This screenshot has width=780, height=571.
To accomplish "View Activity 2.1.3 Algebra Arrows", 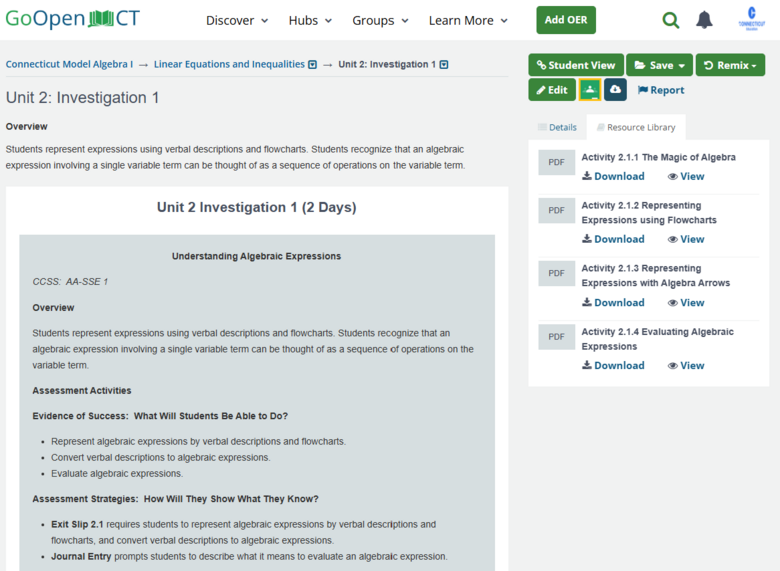I will click(x=686, y=303).
